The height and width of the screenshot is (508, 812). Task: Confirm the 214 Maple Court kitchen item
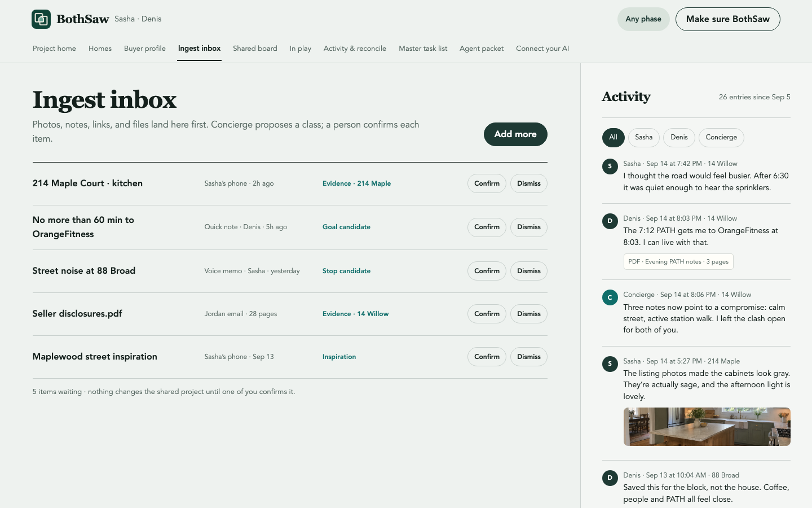(x=487, y=183)
